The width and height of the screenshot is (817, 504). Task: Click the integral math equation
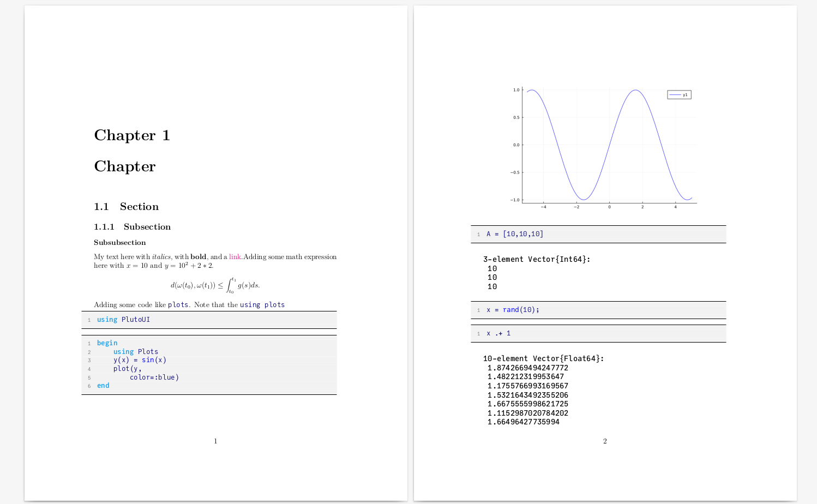[215, 285]
